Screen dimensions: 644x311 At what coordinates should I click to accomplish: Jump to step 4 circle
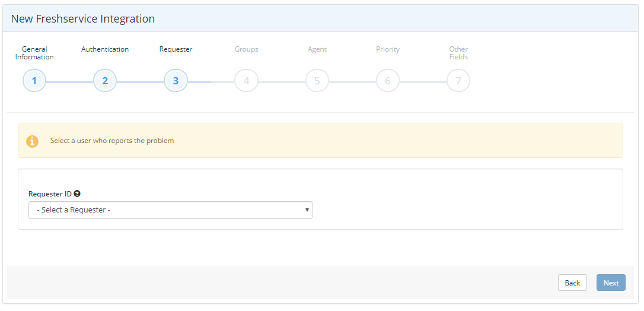tap(246, 81)
